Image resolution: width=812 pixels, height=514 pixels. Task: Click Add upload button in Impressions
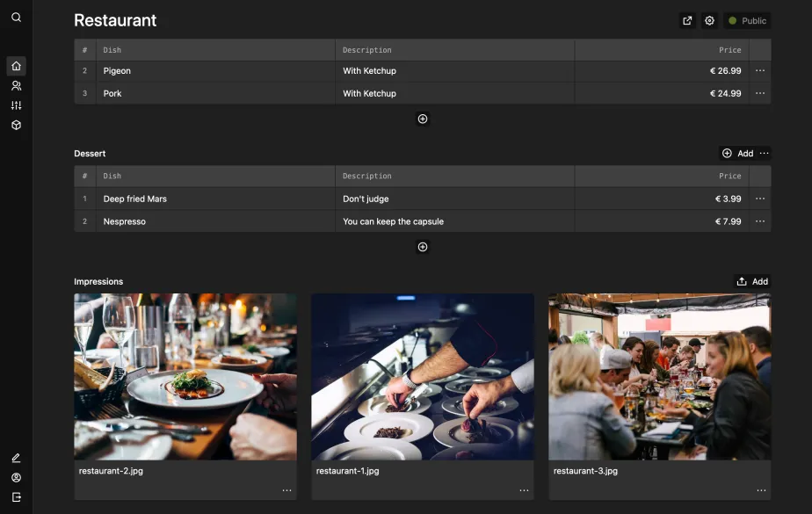coord(752,281)
